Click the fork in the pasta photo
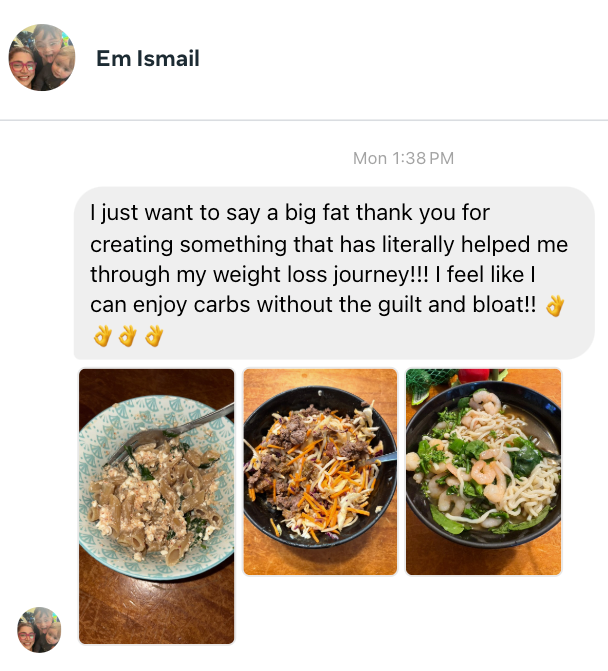 (169, 434)
